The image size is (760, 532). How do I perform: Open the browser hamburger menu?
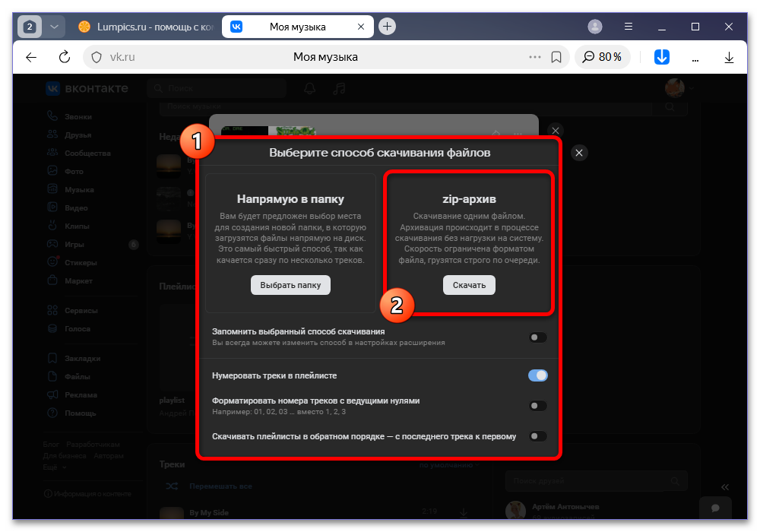[x=629, y=27]
